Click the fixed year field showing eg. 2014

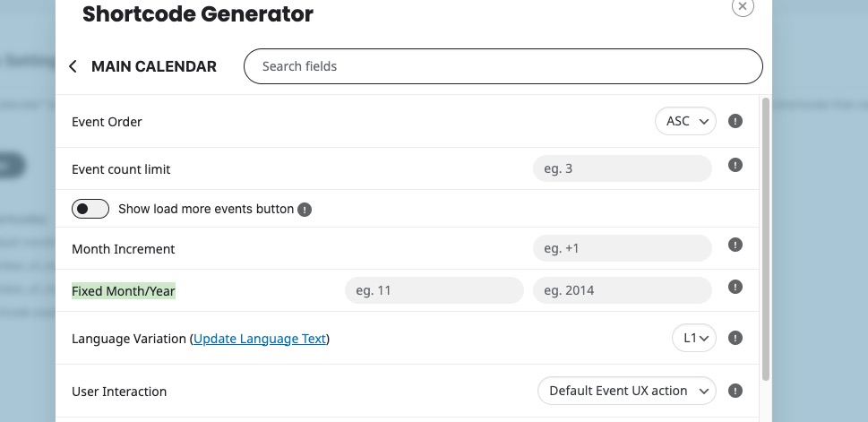coord(622,290)
